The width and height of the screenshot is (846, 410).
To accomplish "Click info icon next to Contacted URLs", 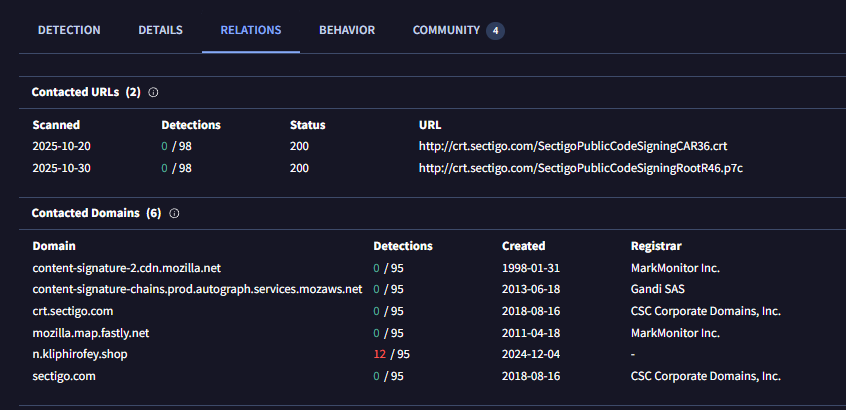I will pos(153,92).
